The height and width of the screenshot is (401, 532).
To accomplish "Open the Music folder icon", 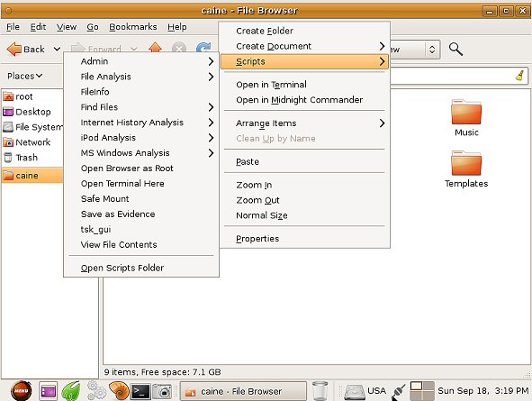I will tap(466, 113).
